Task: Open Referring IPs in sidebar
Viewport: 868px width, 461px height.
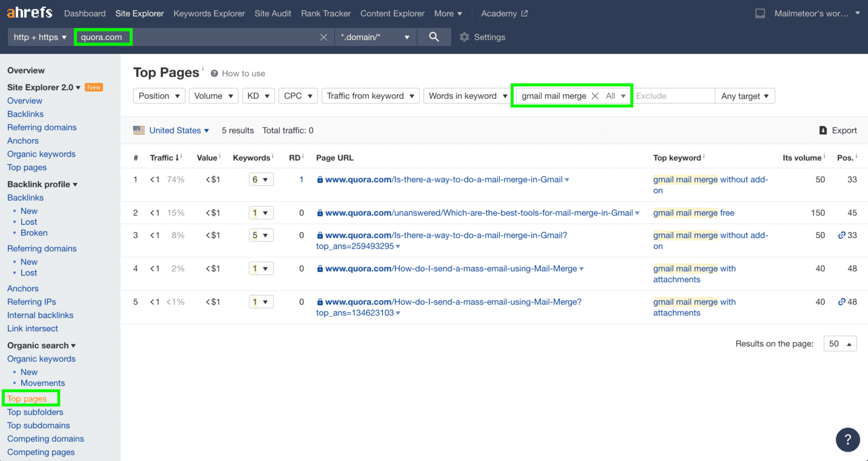Action: pyautogui.click(x=31, y=302)
